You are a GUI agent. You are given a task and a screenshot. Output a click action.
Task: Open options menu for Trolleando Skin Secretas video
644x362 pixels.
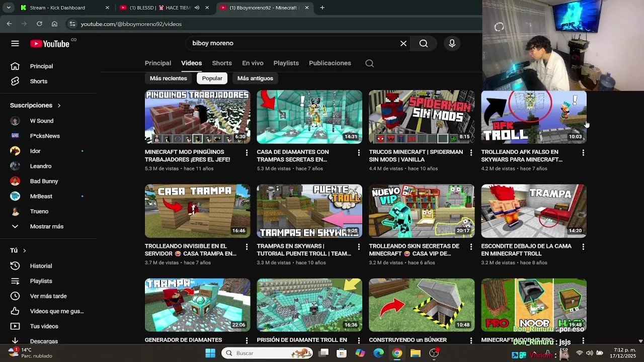471,247
